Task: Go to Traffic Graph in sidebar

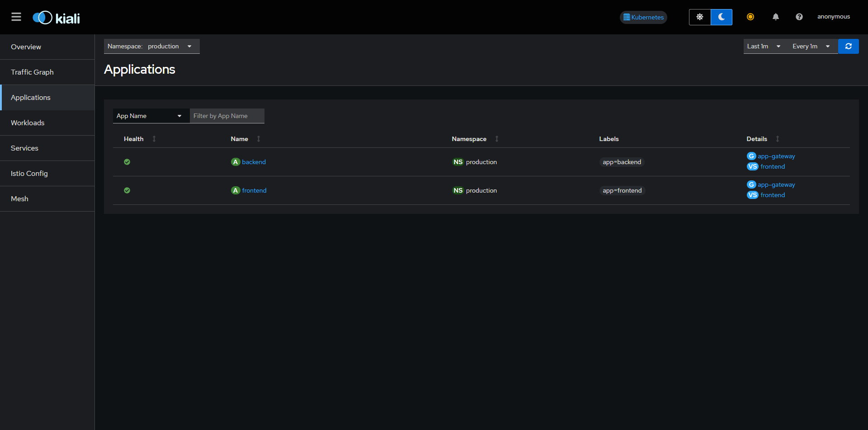Action: point(32,72)
